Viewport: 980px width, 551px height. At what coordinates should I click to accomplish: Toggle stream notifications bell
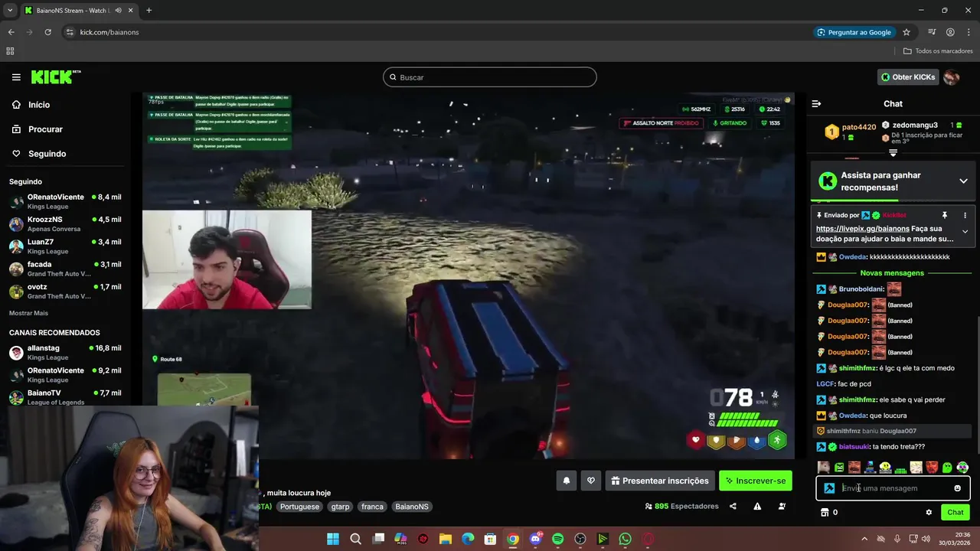pos(567,481)
